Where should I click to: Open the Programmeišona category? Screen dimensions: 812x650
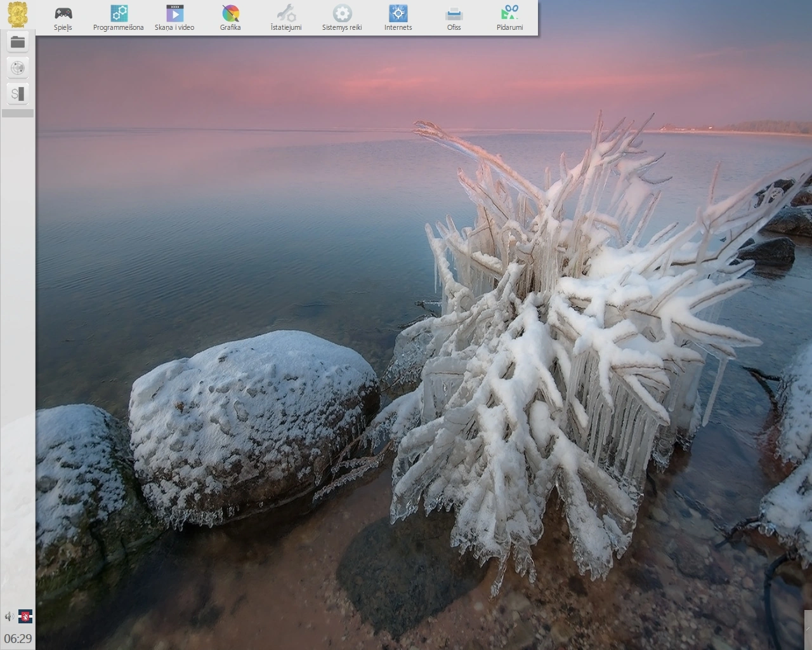[x=119, y=18]
